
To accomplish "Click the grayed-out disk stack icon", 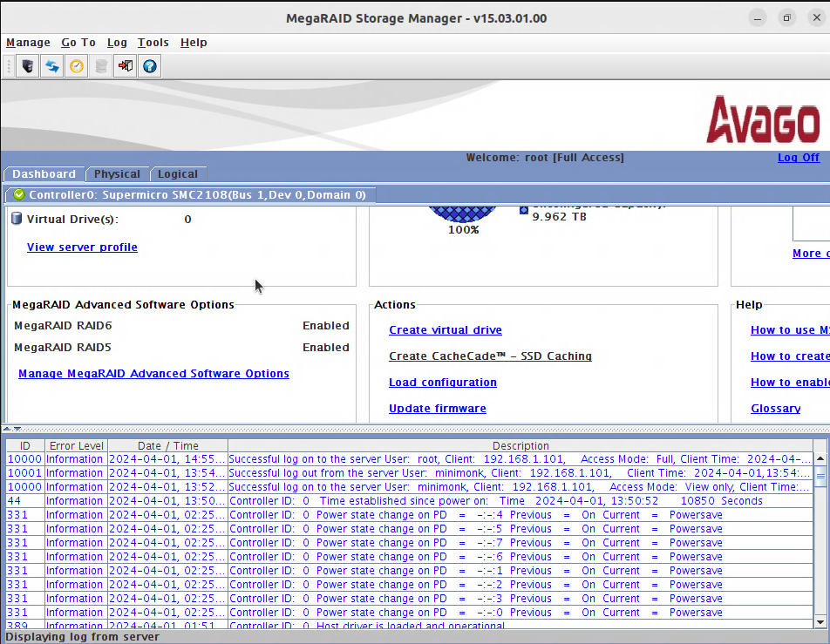I will (101, 66).
